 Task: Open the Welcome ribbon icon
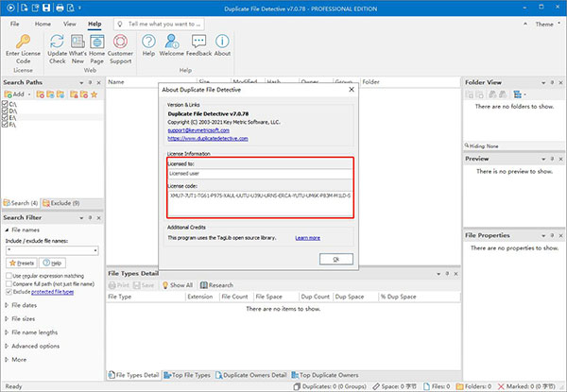[171, 42]
